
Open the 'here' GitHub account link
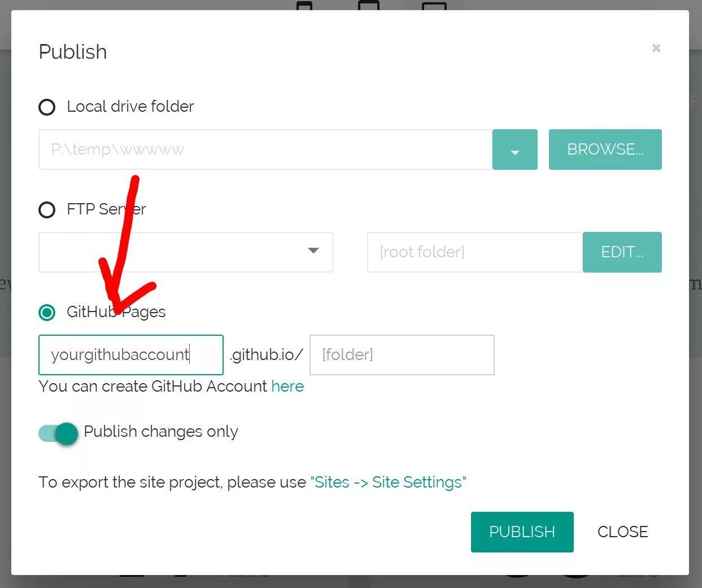coord(287,386)
